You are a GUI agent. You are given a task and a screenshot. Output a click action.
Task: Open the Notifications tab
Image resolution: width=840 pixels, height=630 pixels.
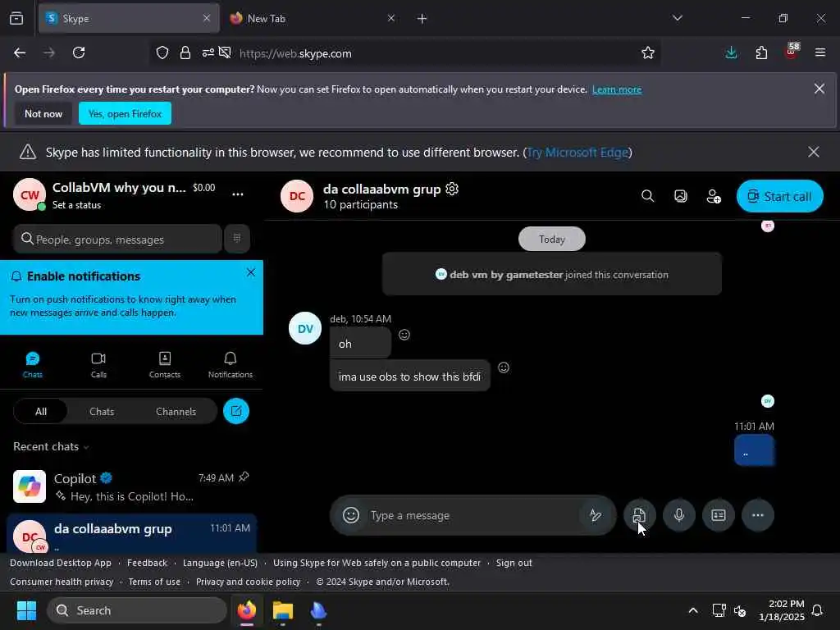231,365
